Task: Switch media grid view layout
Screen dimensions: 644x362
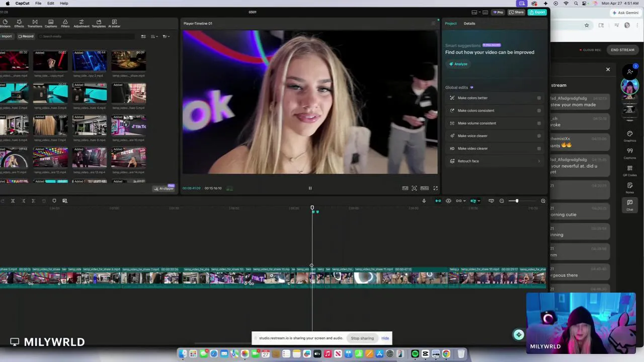Action: [x=143, y=36]
